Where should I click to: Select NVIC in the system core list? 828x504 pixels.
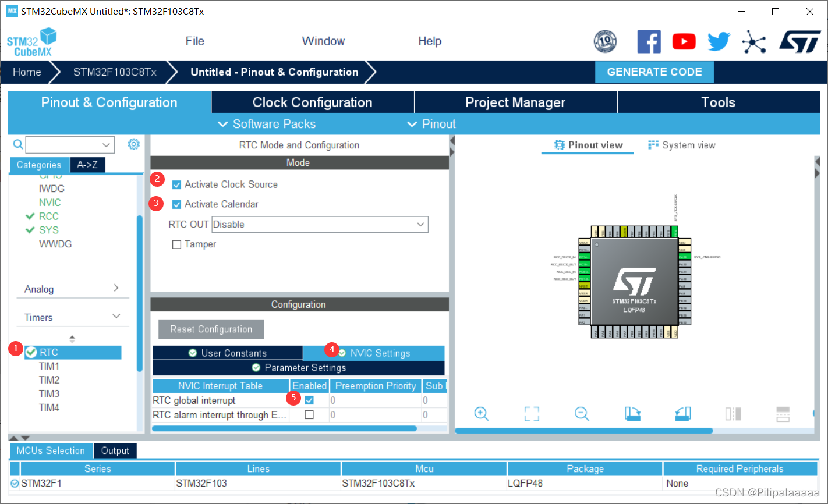[50, 203]
